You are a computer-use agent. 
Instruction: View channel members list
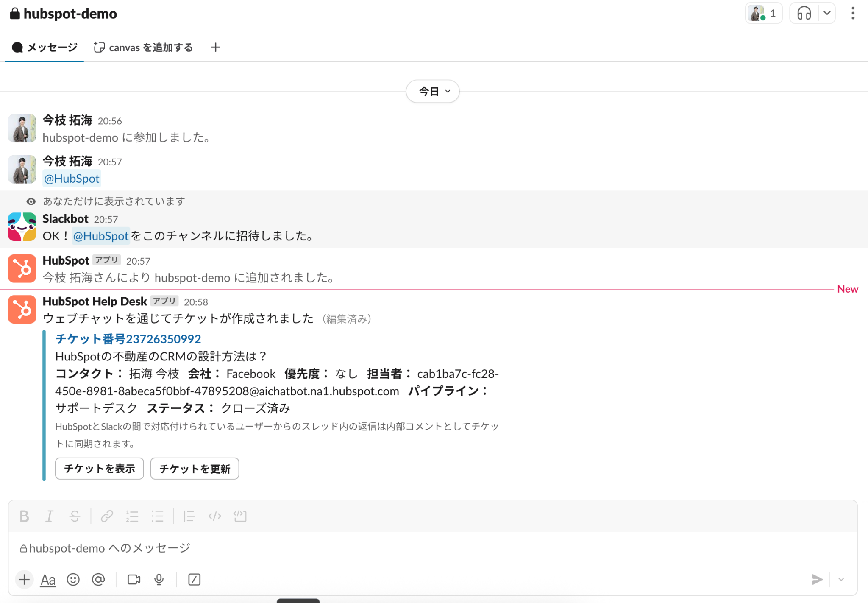764,13
